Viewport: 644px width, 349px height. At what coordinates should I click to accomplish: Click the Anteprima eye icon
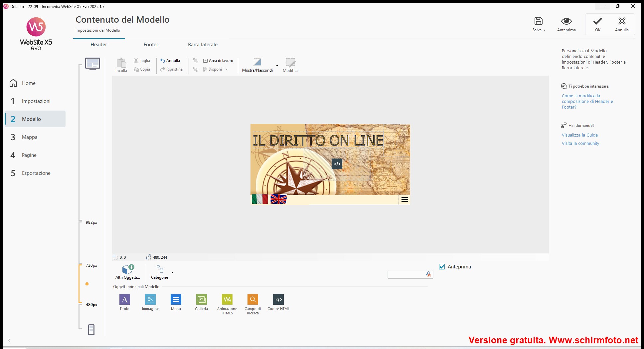[566, 21]
